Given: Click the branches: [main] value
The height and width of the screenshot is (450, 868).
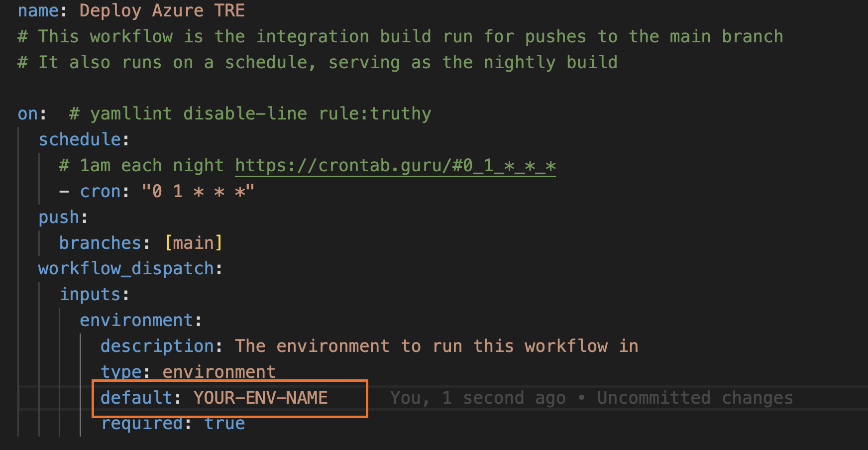Looking at the screenshot, I should (x=194, y=242).
